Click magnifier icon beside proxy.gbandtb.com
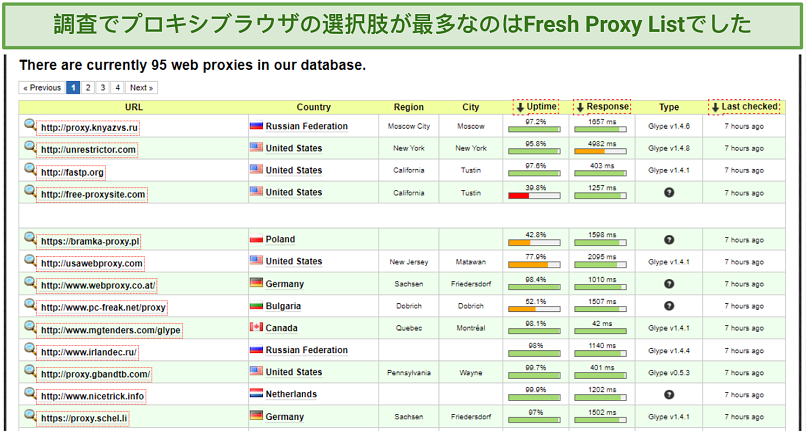806x434 pixels. [30, 372]
